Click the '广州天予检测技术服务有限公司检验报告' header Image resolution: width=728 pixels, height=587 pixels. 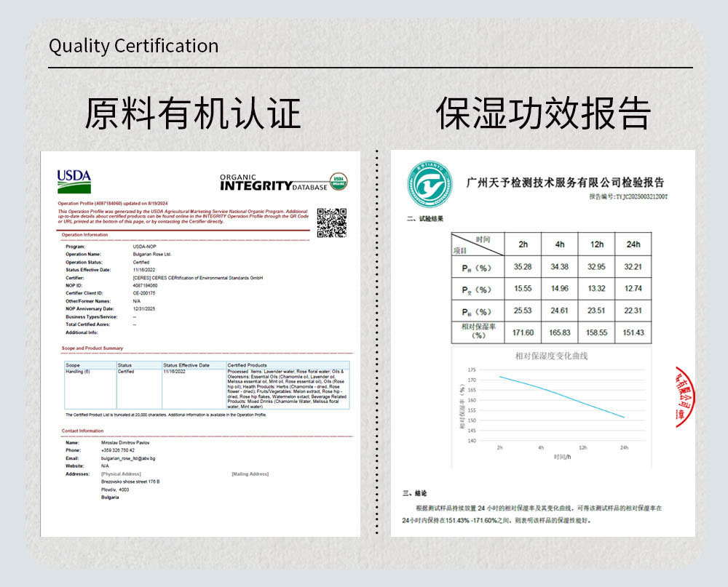(x=565, y=183)
